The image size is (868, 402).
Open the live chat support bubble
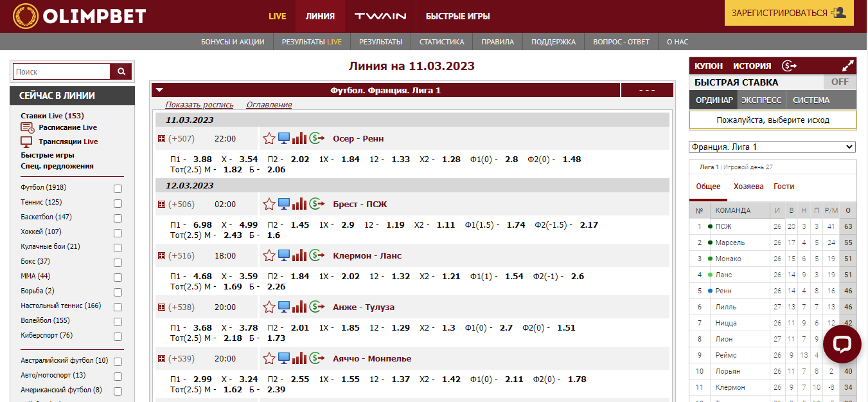[842, 344]
